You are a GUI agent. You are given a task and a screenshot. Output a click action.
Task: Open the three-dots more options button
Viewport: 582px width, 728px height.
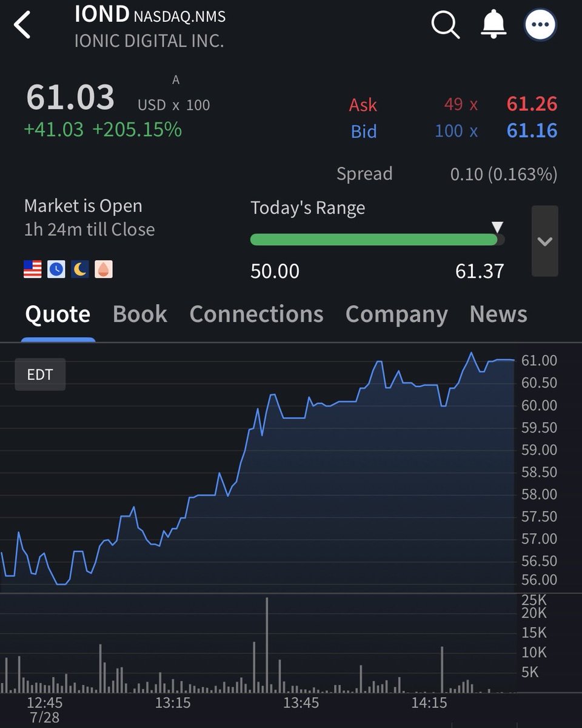540,25
